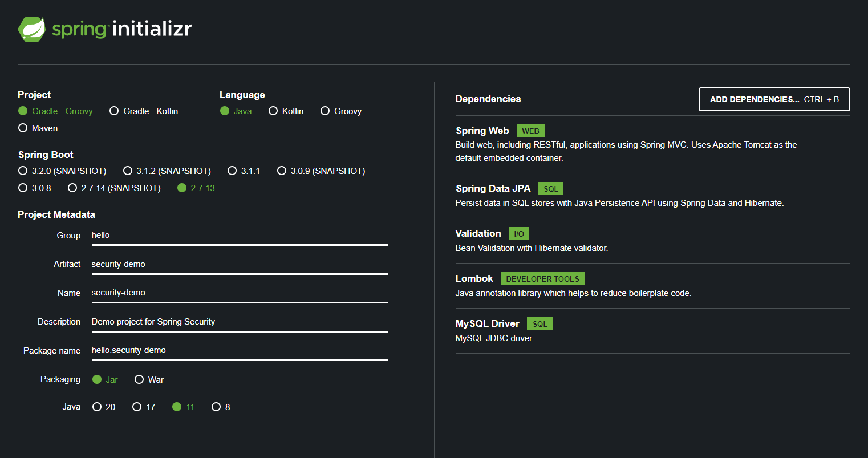Viewport: 868px width, 458px height.
Task: Select Spring Boot 3.2.0 (SNAPSHOT)
Action: pos(62,171)
